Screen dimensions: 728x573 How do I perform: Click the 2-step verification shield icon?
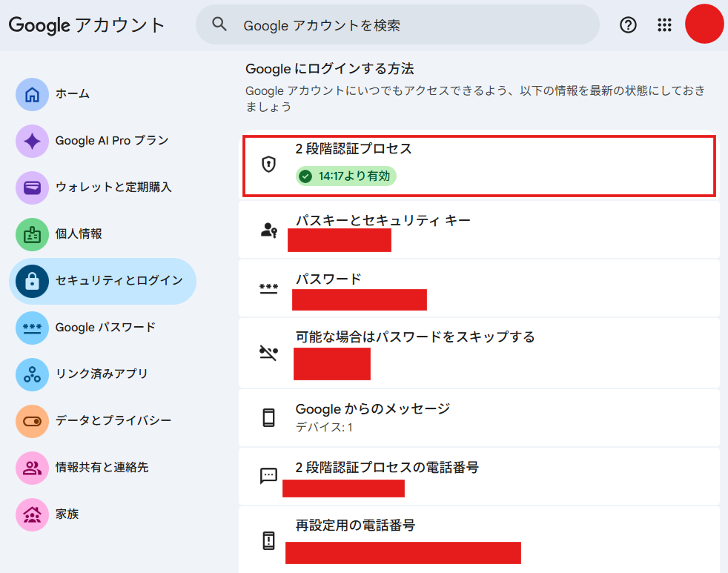click(269, 164)
